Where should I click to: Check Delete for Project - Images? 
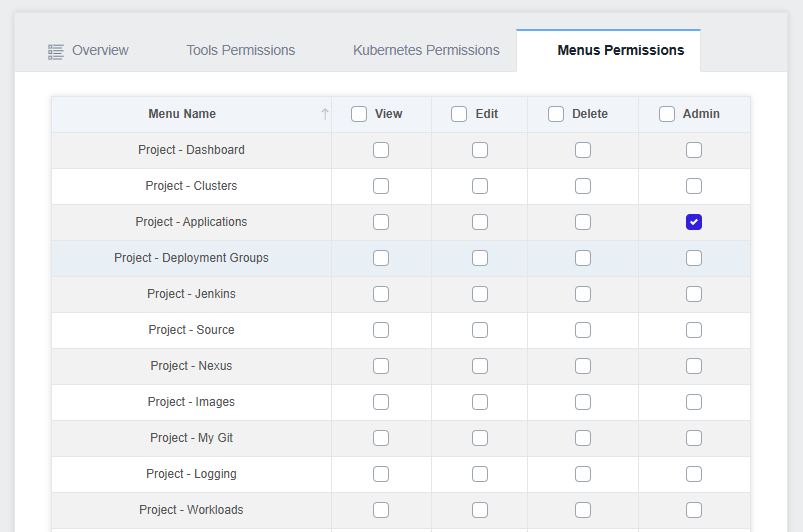(583, 402)
